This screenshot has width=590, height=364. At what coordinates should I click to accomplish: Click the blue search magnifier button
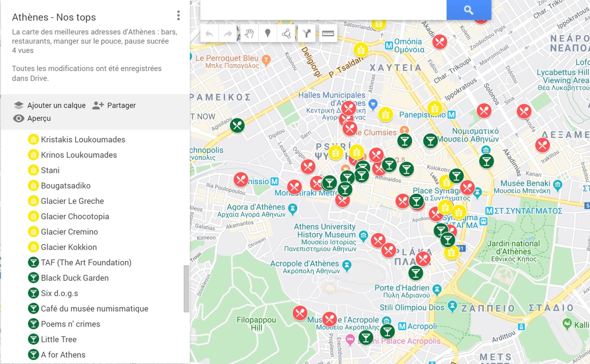pos(469,10)
